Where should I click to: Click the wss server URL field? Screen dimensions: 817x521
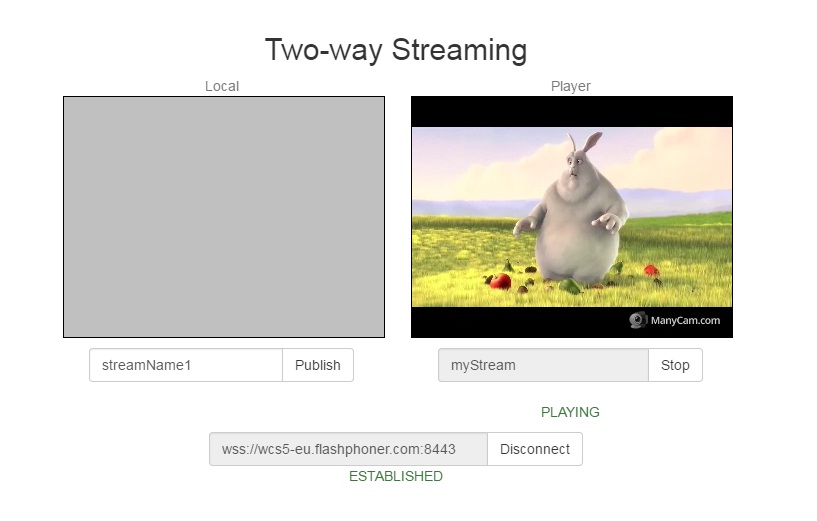349,449
